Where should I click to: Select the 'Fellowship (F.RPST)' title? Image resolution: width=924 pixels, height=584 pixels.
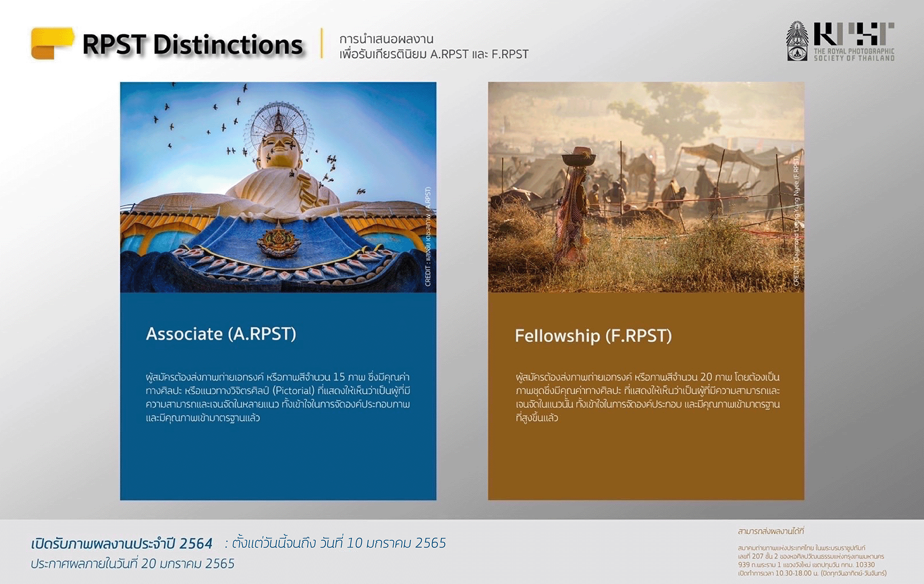tap(593, 336)
